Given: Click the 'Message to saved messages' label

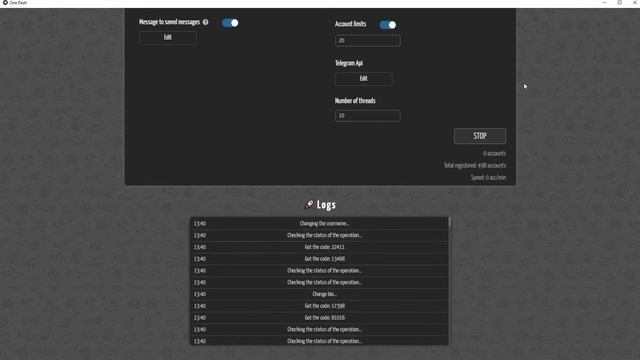Looking at the screenshot, I should point(169,22).
